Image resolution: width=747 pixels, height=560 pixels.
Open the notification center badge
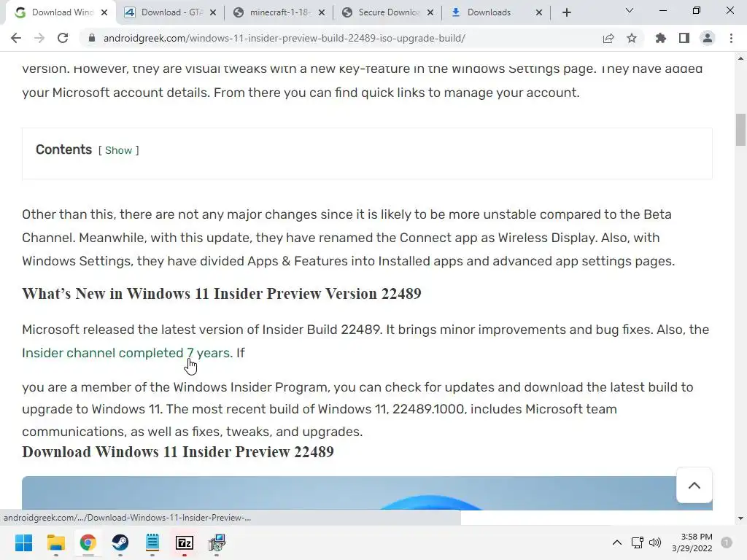727,542
